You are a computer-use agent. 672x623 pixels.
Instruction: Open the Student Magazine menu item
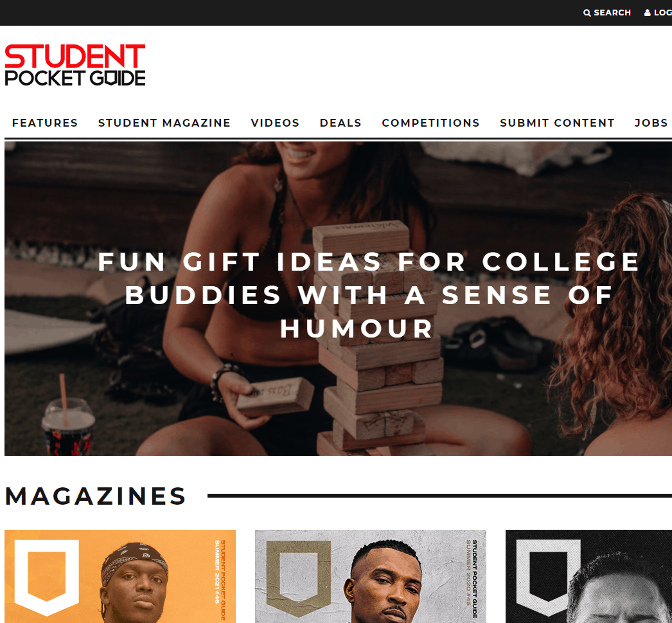pos(164,123)
